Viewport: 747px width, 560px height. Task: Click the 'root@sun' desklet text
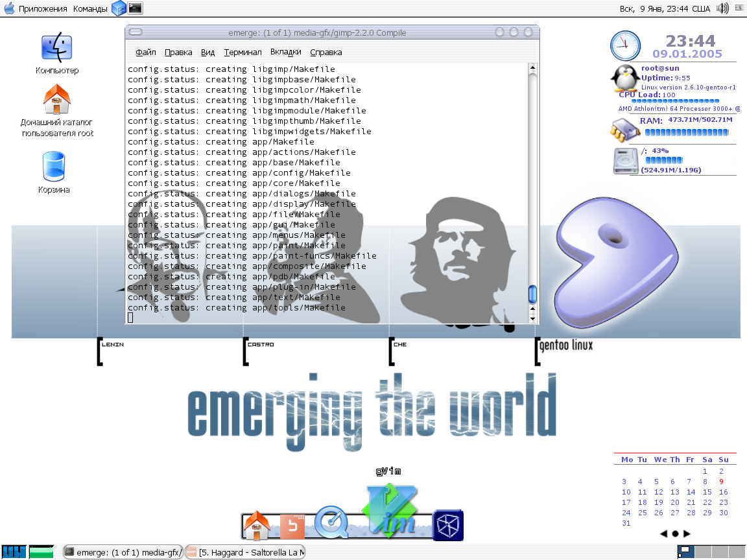pyautogui.click(x=660, y=68)
